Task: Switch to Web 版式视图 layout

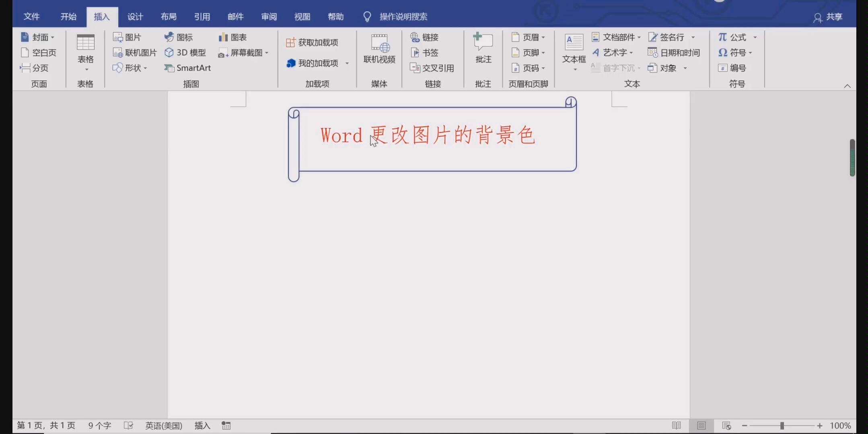Action: (726, 425)
